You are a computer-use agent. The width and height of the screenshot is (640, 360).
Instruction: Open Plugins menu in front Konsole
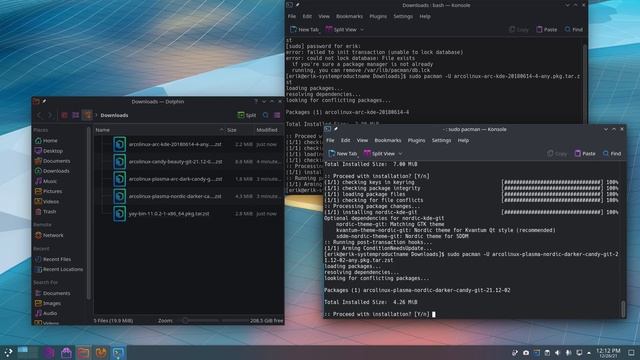click(x=416, y=140)
